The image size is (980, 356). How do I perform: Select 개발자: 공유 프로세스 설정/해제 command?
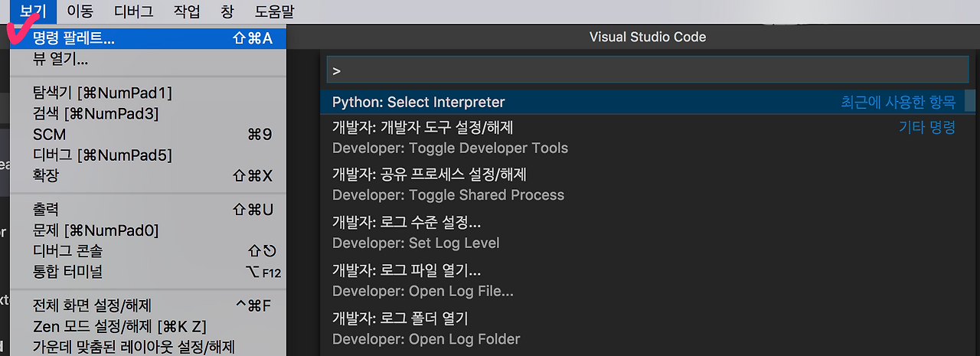click(x=643, y=185)
